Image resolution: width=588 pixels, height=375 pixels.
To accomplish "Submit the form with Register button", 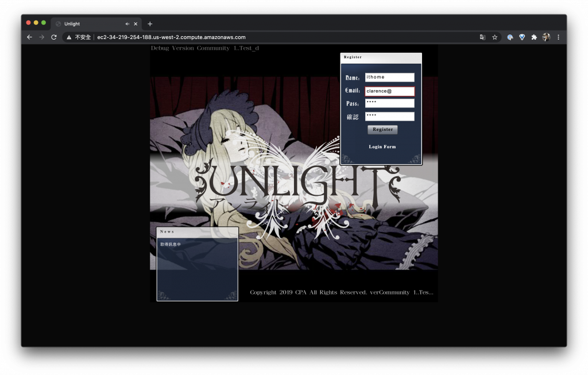I will coord(382,129).
